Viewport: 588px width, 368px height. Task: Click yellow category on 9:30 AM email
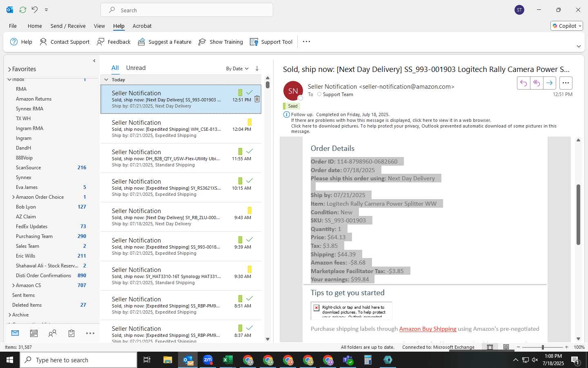pos(249,269)
